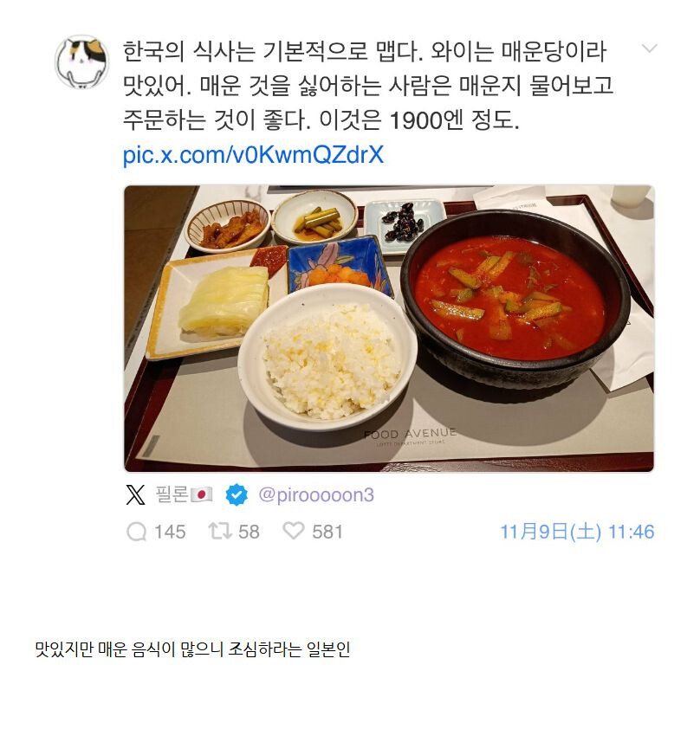Click the X logo icon
The image size is (700, 736).
[136, 494]
